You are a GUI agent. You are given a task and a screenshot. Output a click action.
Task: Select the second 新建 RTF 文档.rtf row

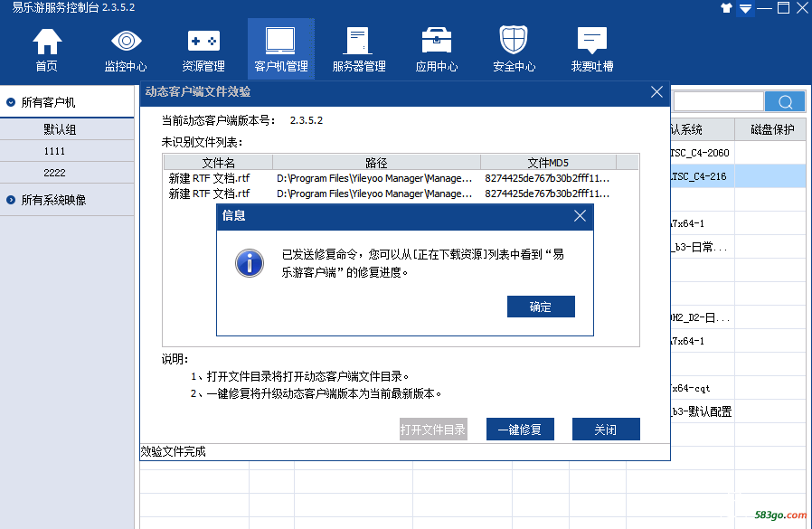[x=401, y=194]
